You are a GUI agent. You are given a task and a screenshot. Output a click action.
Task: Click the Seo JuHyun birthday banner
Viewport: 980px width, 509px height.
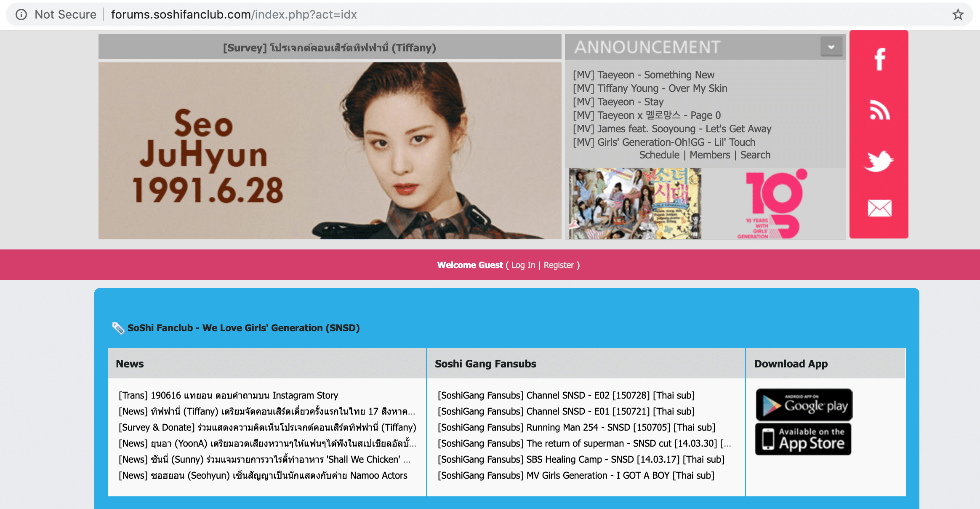330,151
